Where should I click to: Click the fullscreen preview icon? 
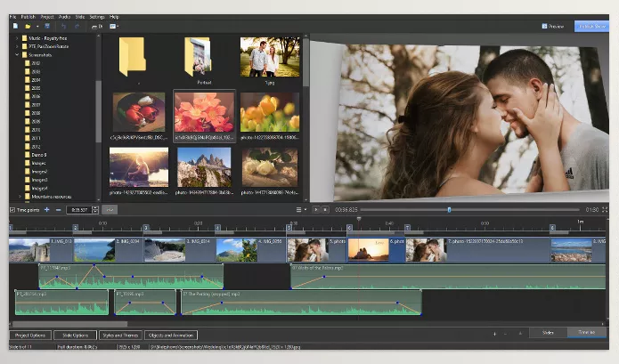click(x=605, y=209)
